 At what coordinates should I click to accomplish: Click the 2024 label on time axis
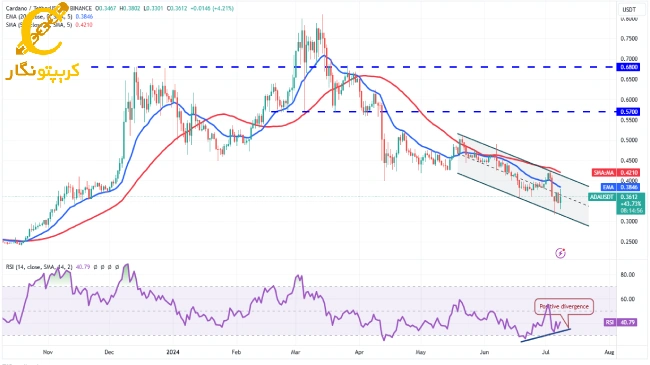pos(173,352)
